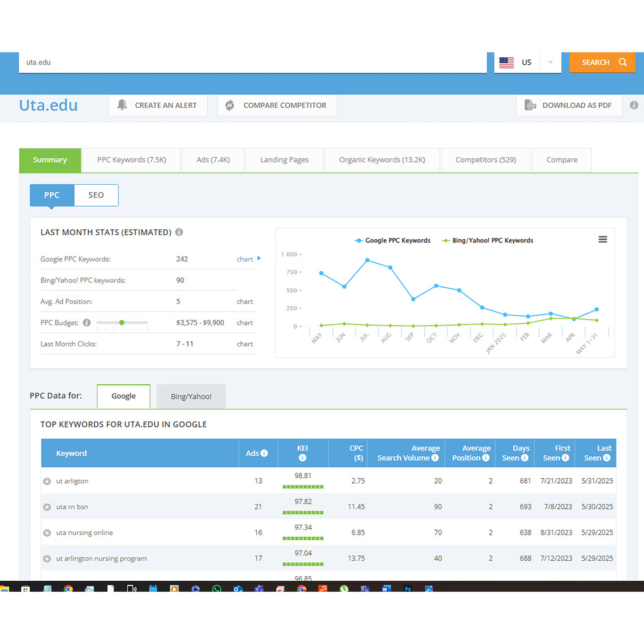
Task: Toggle Google PPC Keywords legend series
Action: pyautogui.click(x=392, y=240)
